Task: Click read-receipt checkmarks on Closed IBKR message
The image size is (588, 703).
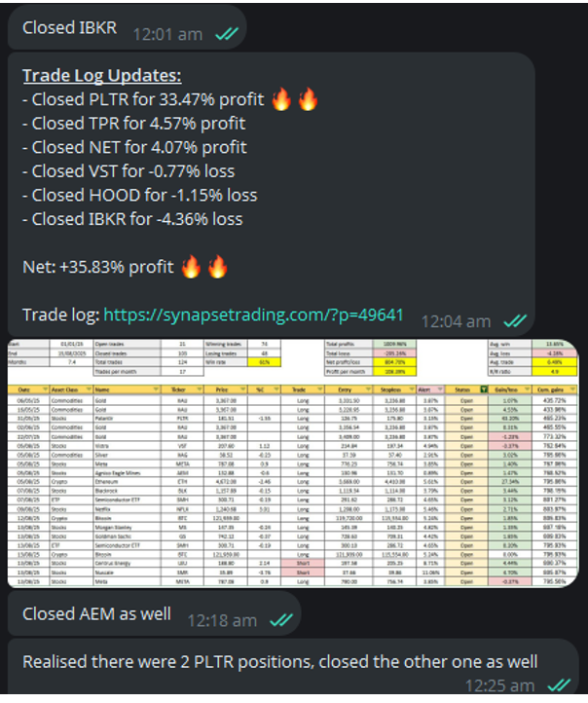Action: 227,34
